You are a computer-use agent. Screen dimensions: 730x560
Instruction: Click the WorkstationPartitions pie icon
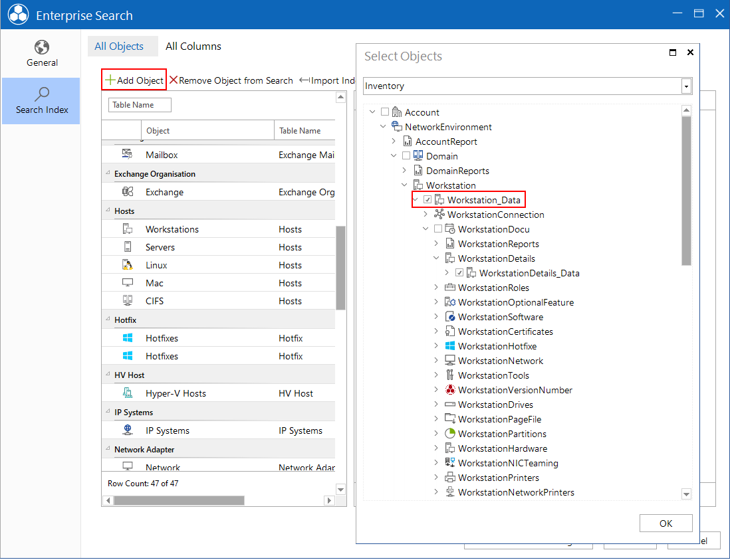click(x=450, y=434)
